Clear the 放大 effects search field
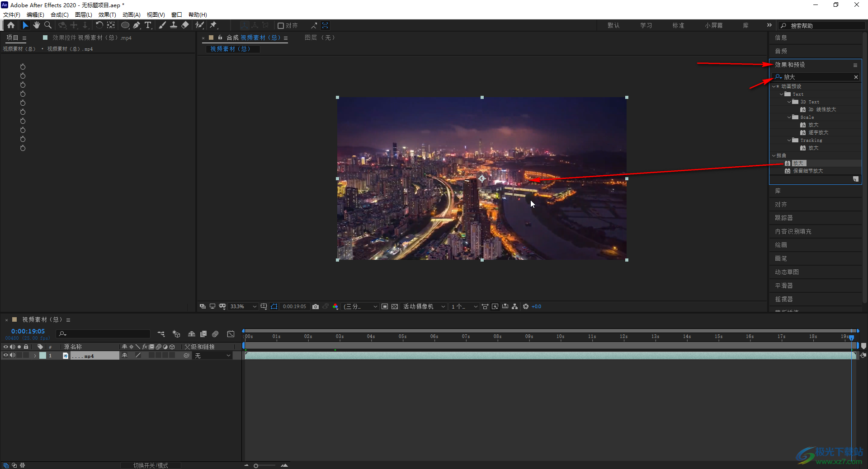This screenshot has width=868, height=469. 856,77
